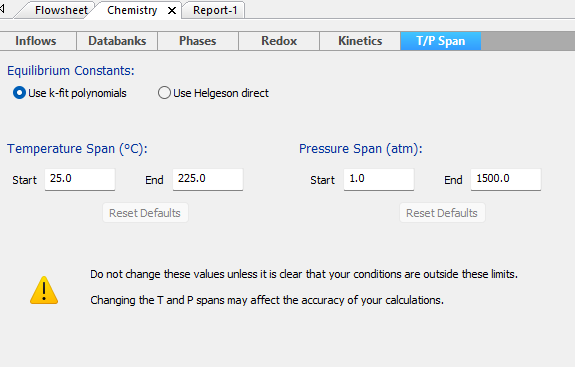The image size is (575, 367).
Task: Click the yellow warning triangle icon
Action: click(x=44, y=290)
